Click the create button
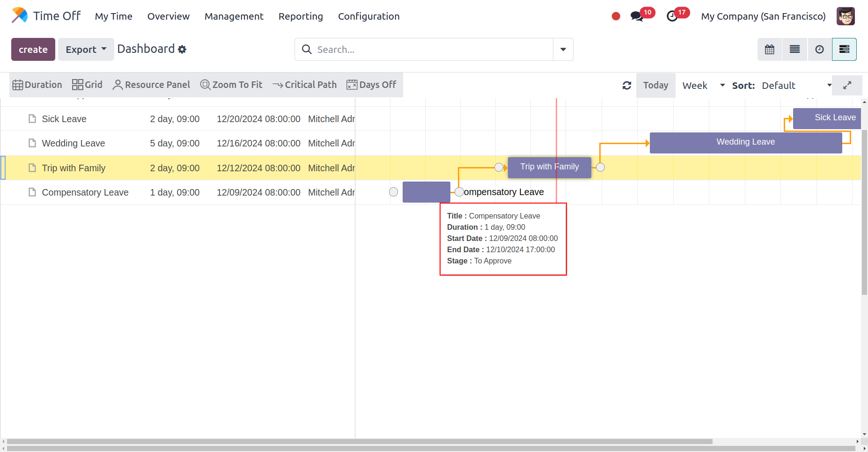This screenshot has width=868, height=452. 33,50
